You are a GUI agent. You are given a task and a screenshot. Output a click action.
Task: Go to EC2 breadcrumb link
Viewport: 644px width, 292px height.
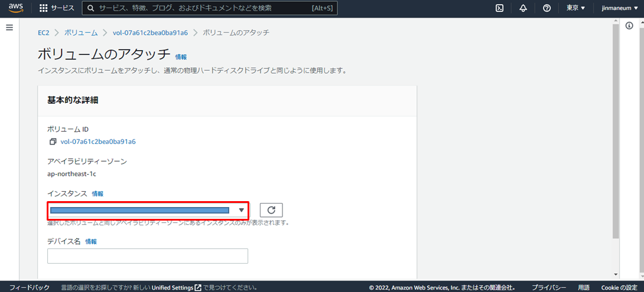44,33
